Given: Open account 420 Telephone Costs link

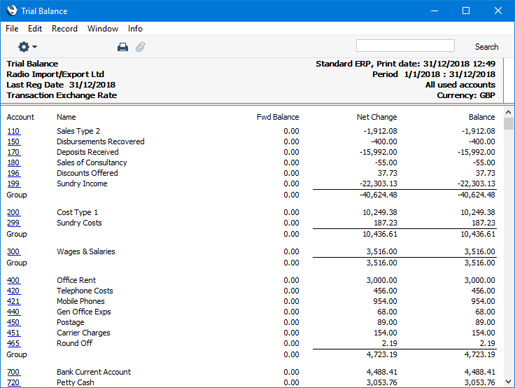Looking at the screenshot, I should pyautogui.click(x=14, y=291).
